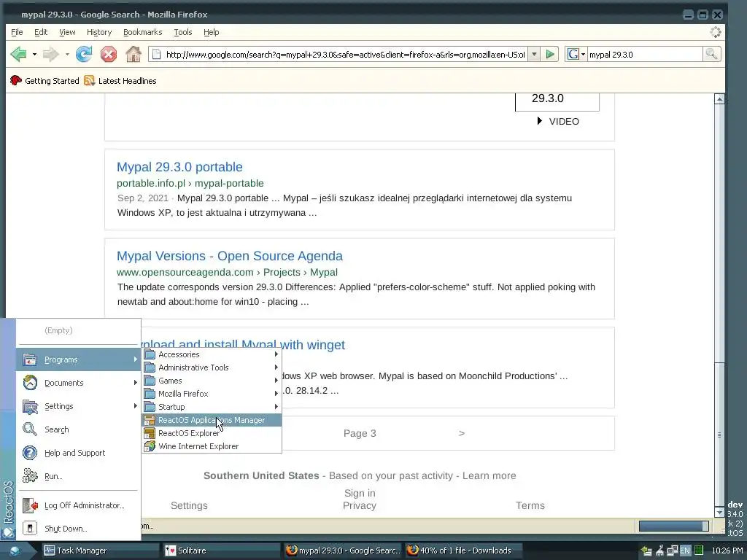747x560 pixels.
Task: Launch ReactOS Applications Manager
Action: pyautogui.click(x=212, y=420)
